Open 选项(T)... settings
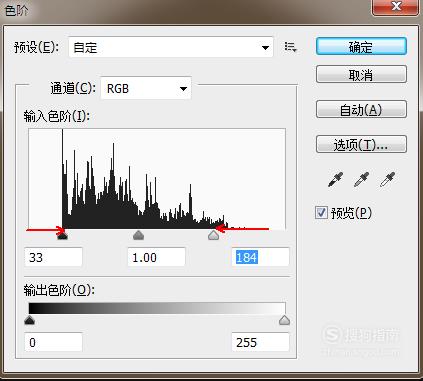 (x=361, y=144)
